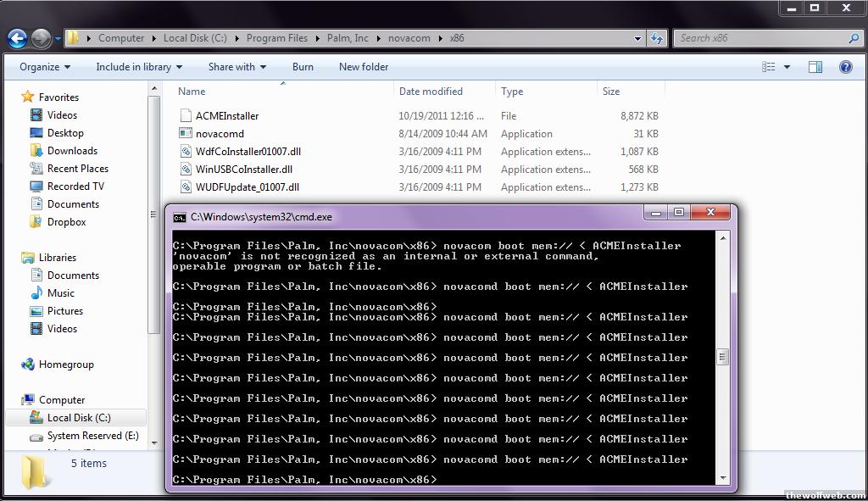The image size is (868, 501).
Task: Click the New folder button
Action: tap(364, 67)
